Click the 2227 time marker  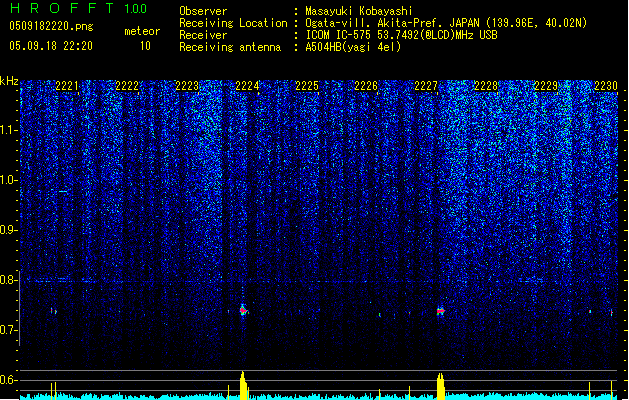(x=426, y=86)
